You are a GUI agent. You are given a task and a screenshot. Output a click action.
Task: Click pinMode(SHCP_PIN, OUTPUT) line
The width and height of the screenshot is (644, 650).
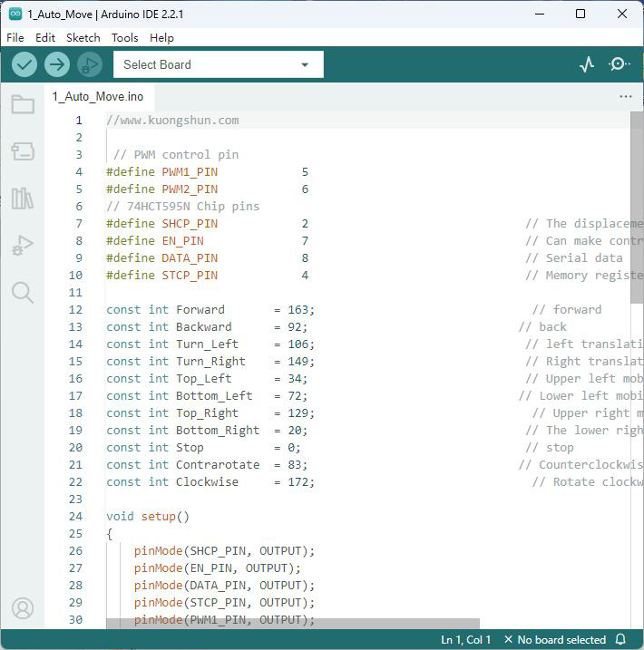click(224, 551)
